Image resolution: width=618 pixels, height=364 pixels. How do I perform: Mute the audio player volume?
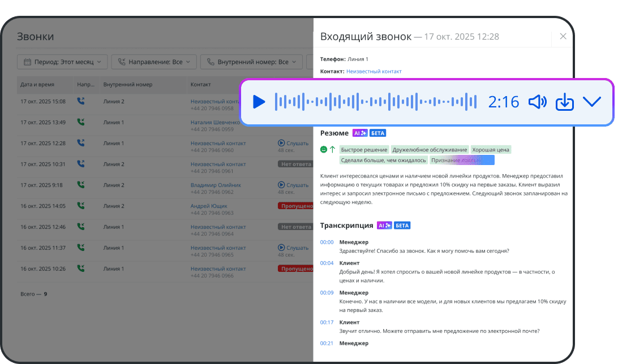click(x=537, y=102)
